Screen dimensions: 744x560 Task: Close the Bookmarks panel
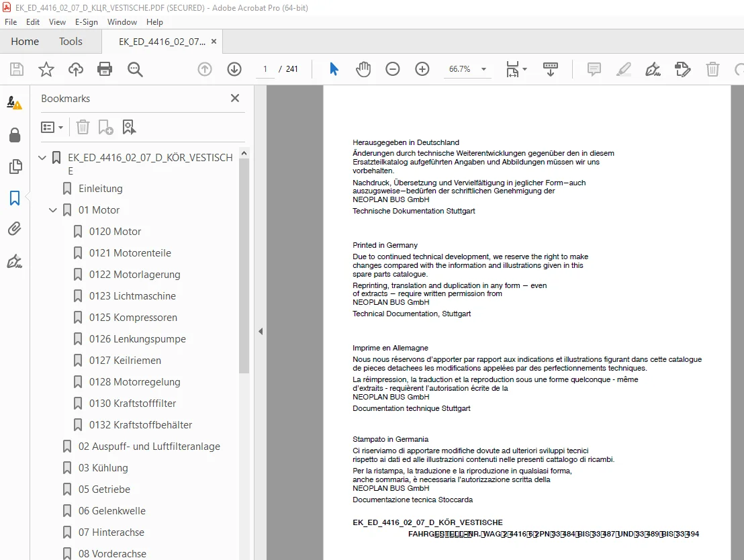click(235, 98)
